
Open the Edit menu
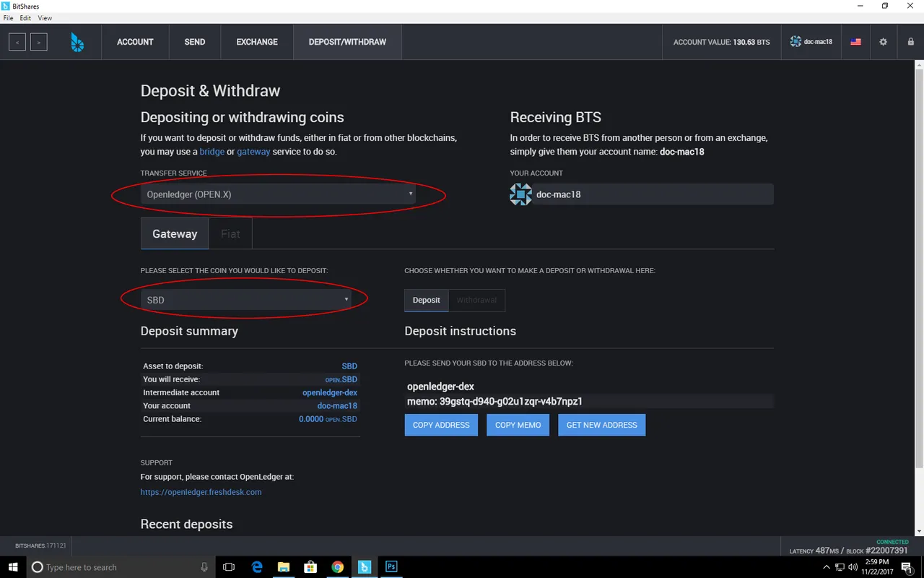26,18
